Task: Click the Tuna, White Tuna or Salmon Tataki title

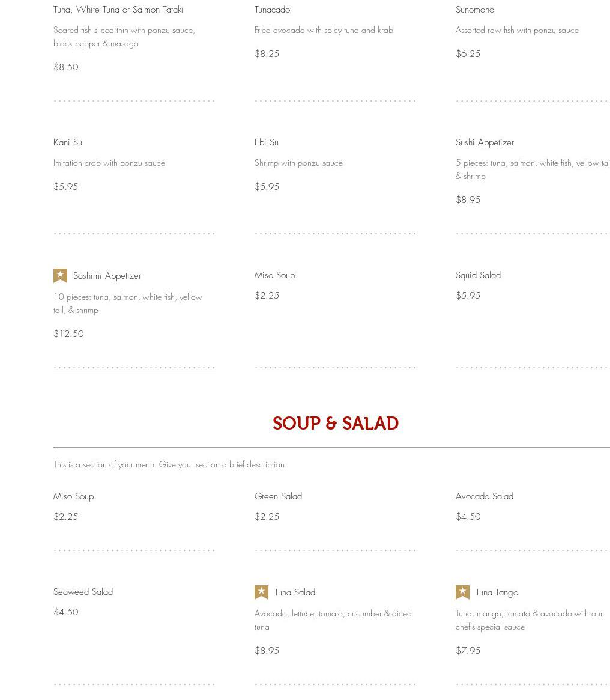Action: click(118, 10)
